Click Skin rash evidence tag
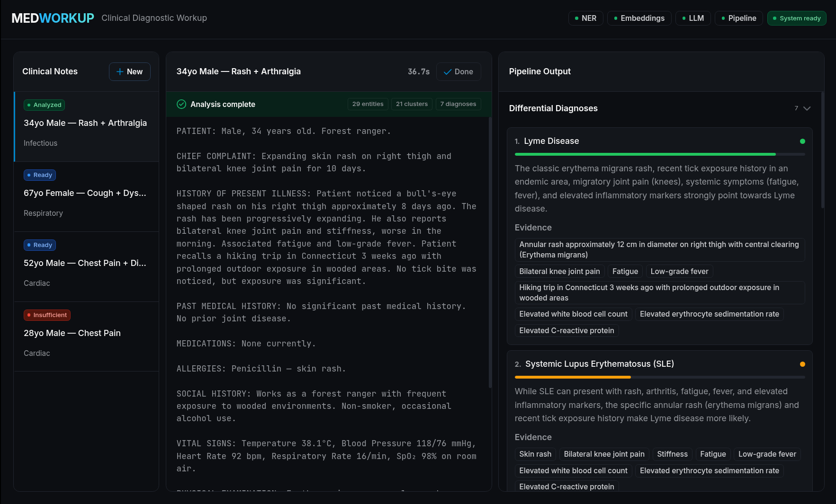This screenshot has width=836, height=504. pyautogui.click(x=535, y=454)
